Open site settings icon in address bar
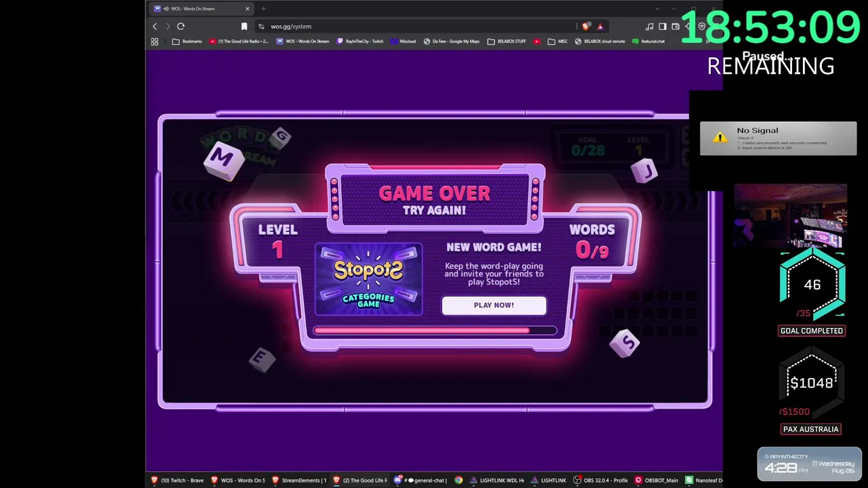The image size is (868, 488). [261, 26]
